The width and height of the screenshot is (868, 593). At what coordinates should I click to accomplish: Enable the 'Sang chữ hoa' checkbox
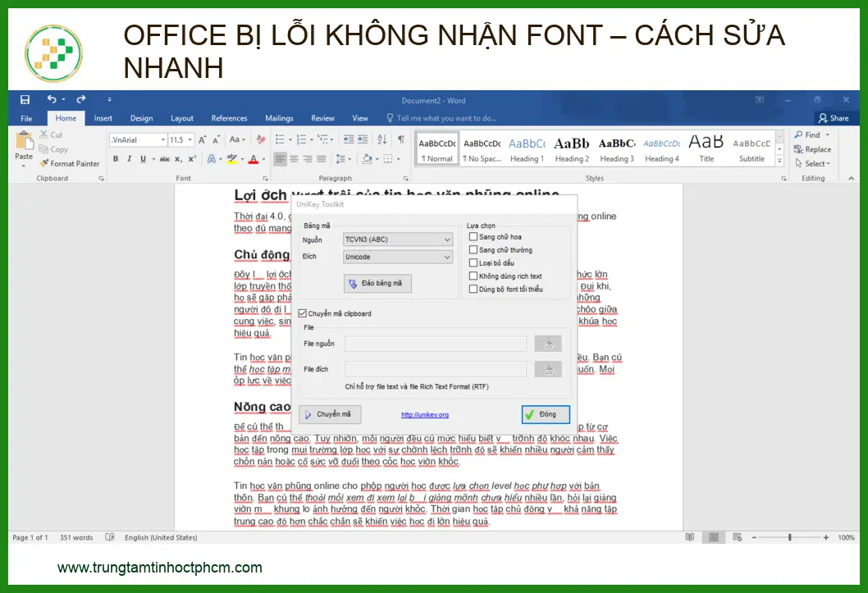(473, 237)
